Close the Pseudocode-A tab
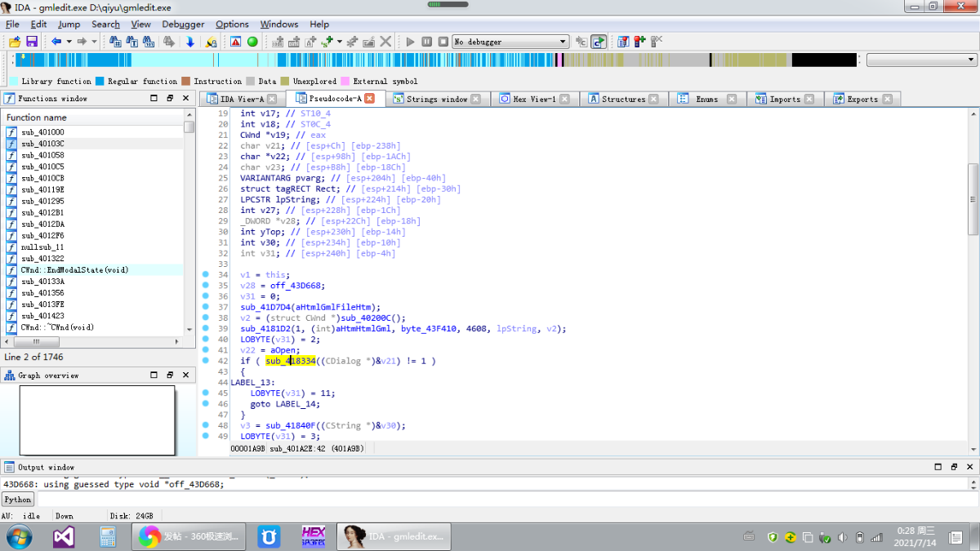This screenshot has width=980, height=551. point(369,99)
